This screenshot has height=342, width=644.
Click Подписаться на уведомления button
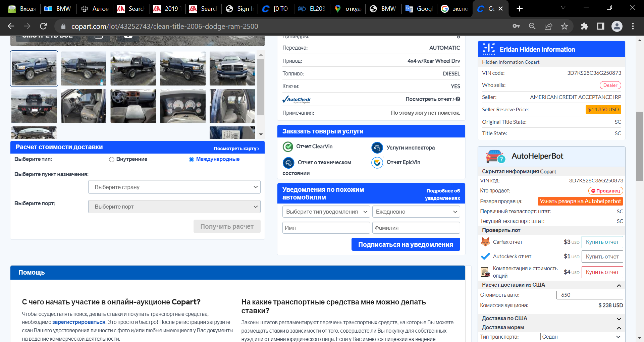pos(406,244)
